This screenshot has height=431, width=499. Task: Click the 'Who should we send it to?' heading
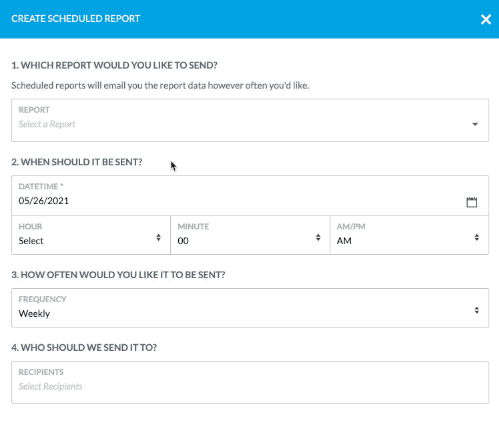84,348
